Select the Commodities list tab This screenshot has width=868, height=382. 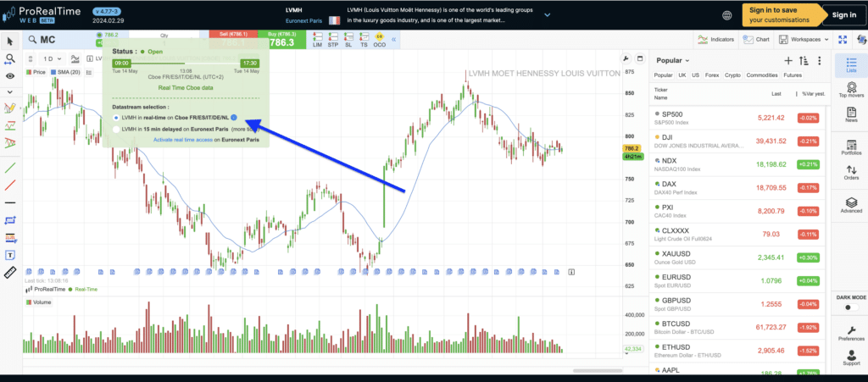tap(761, 75)
